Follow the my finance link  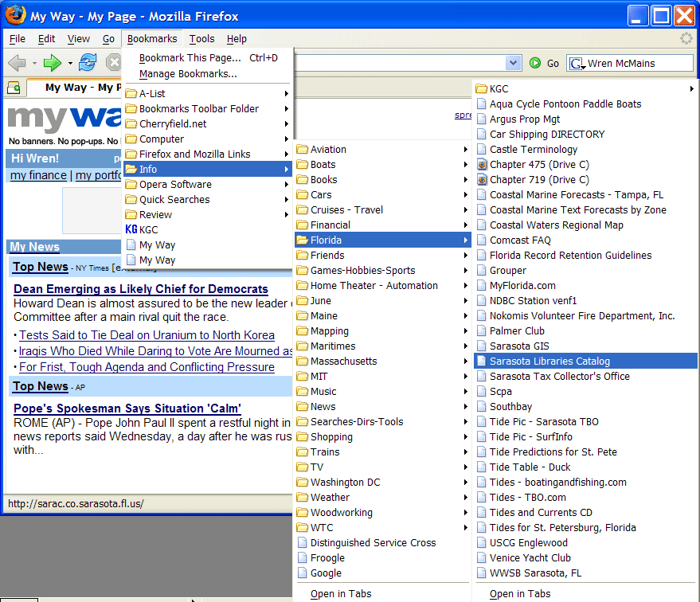coord(38,175)
